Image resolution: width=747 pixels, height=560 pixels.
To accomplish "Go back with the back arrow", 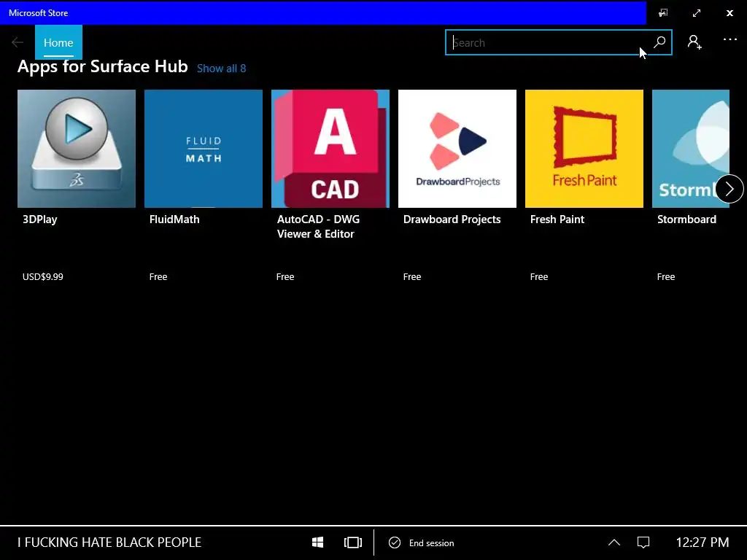I will pyautogui.click(x=18, y=42).
